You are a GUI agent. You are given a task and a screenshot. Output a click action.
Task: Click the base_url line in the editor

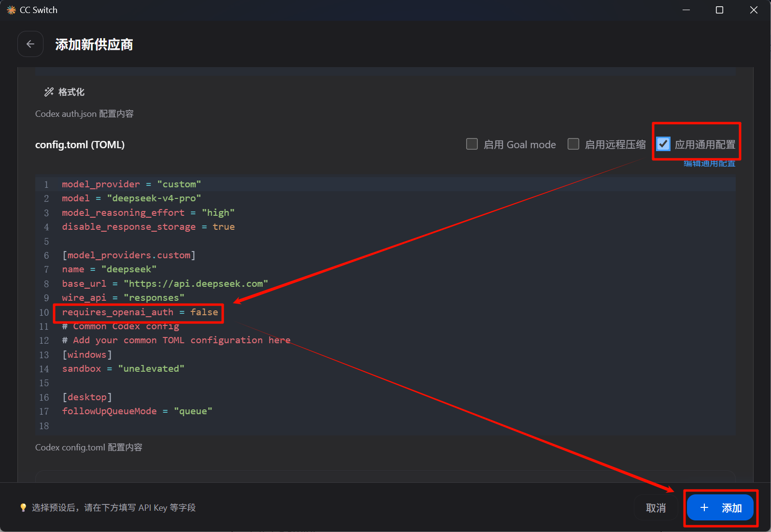[x=165, y=284]
